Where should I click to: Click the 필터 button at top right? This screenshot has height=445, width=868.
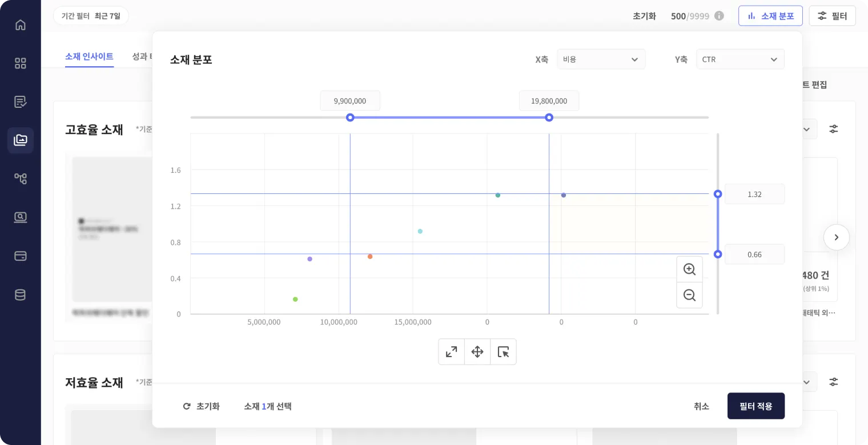(x=832, y=16)
